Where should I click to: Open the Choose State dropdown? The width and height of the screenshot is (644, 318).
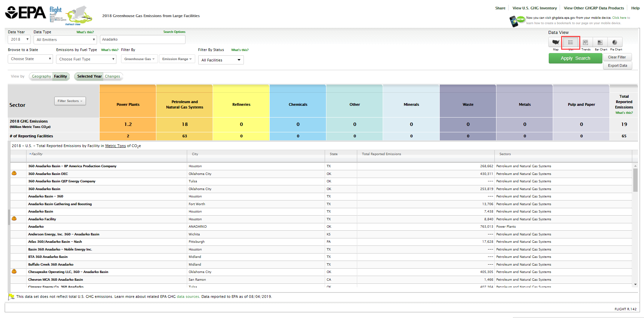pyautogui.click(x=31, y=59)
